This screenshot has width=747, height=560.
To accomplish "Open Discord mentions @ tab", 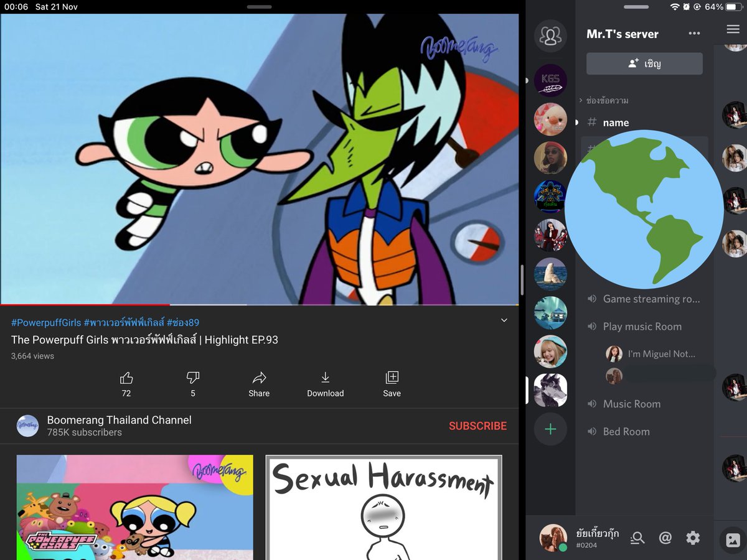I will click(x=665, y=538).
